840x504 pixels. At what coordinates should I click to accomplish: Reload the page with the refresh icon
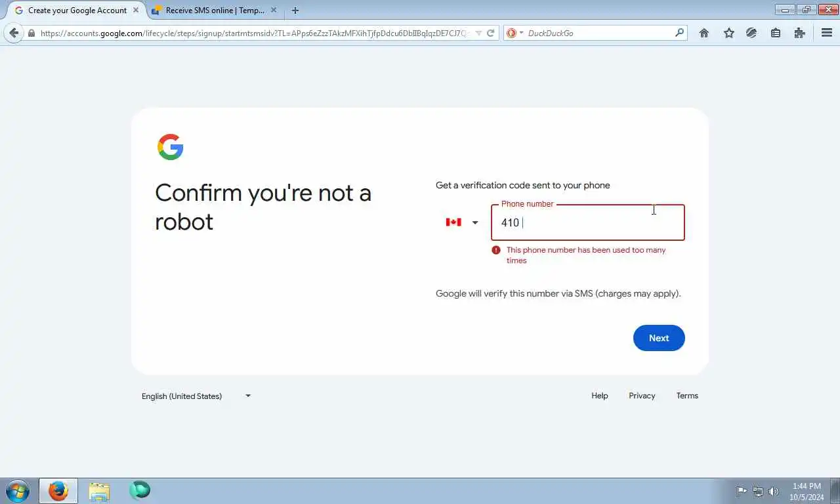pos(490,33)
